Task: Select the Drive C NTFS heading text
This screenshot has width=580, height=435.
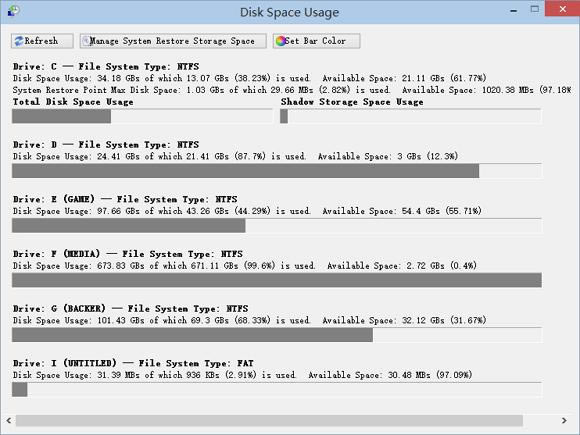Action: click(106, 67)
